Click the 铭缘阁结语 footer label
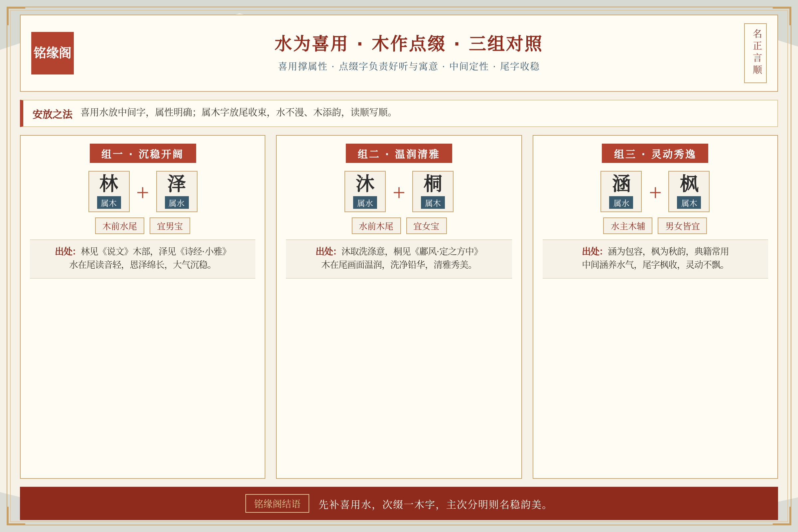 tap(277, 503)
